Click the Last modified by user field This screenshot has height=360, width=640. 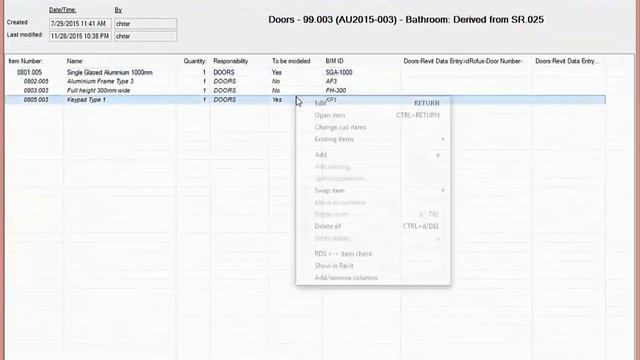point(146,36)
